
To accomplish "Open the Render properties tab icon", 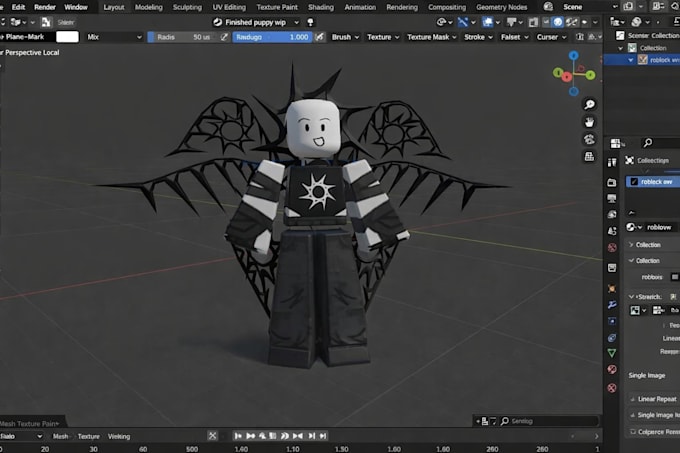I will coord(612,182).
